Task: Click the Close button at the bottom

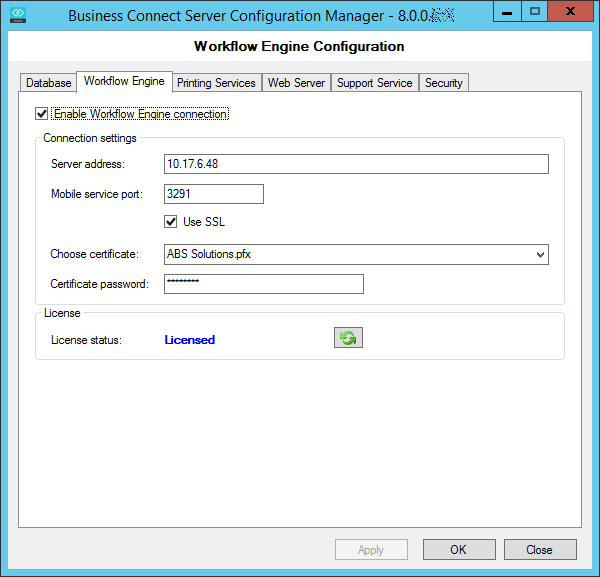Action: pos(540,549)
